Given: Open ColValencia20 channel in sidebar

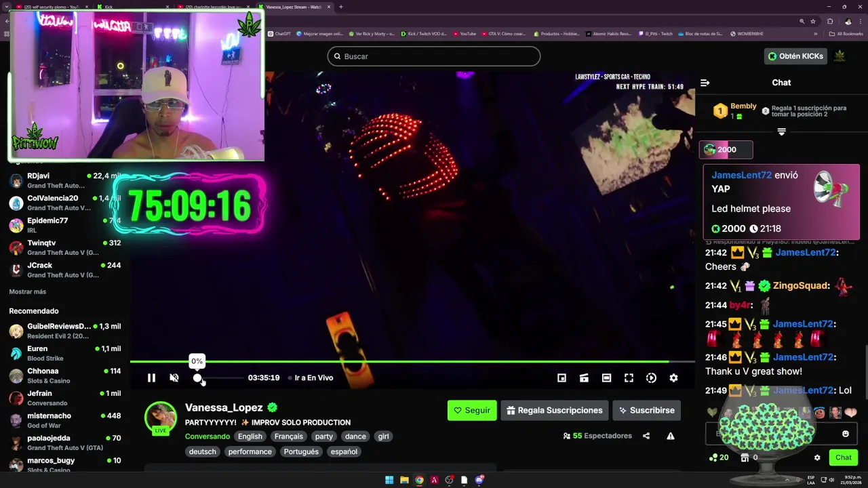Looking at the screenshot, I should [65, 203].
